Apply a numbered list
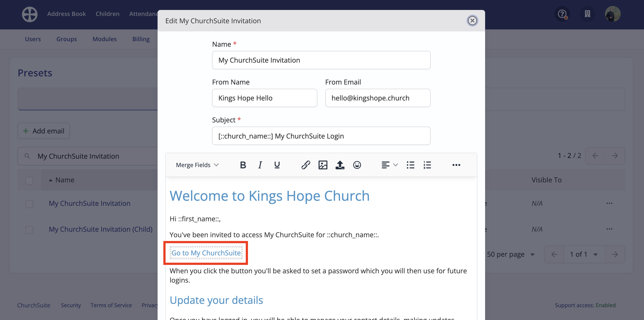The width and height of the screenshot is (644, 320). pyautogui.click(x=427, y=165)
